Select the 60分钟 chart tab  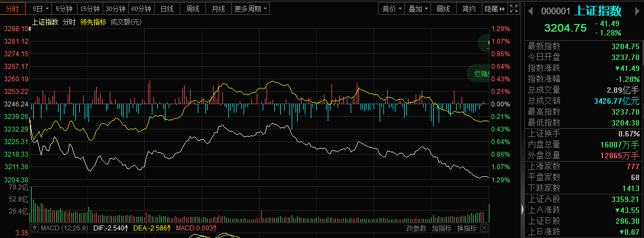point(141,9)
